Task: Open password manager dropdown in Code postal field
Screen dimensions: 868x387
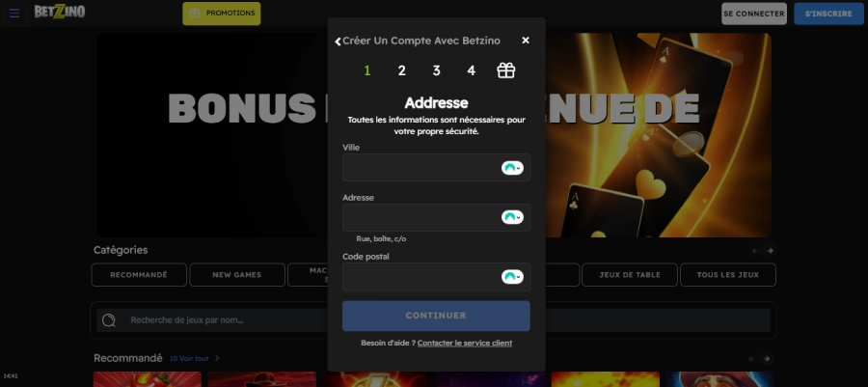Action: coord(512,277)
